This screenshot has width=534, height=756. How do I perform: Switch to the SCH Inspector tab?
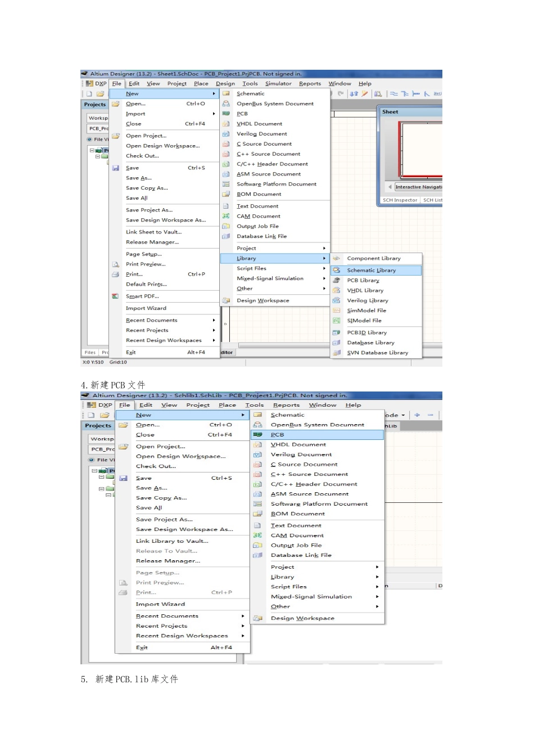click(400, 200)
